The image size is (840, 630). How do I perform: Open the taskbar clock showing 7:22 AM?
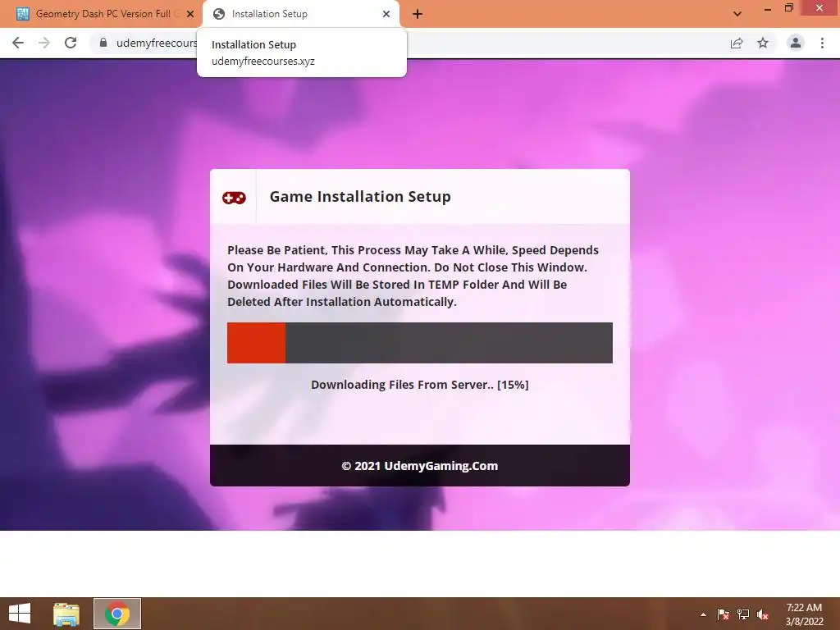click(804, 614)
